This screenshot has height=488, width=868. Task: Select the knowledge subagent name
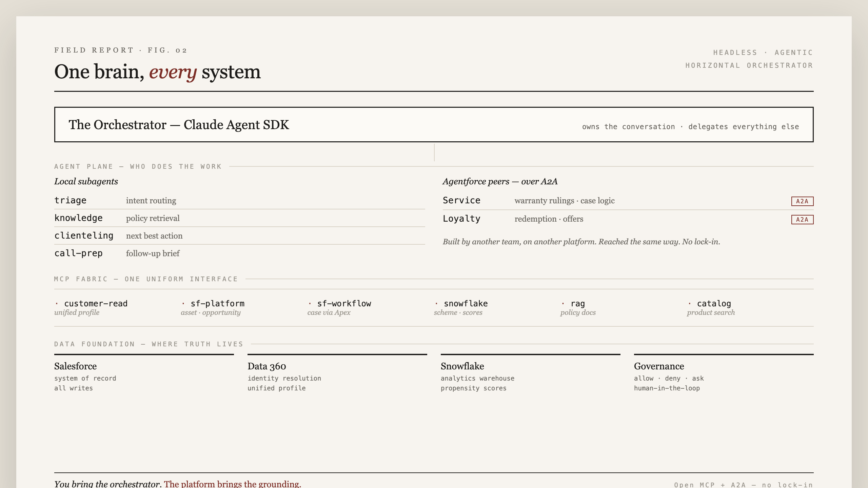(78, 218)
